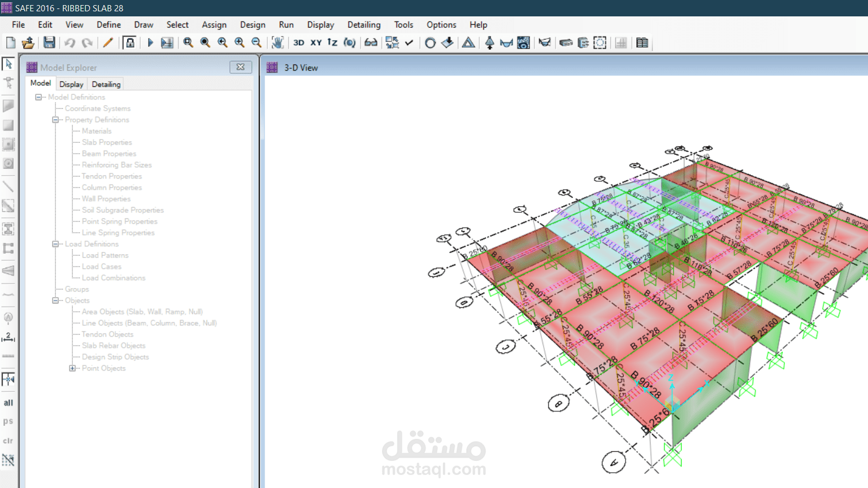
Task: Click the glasses perspective toggle icon
Action: (371, 43)
